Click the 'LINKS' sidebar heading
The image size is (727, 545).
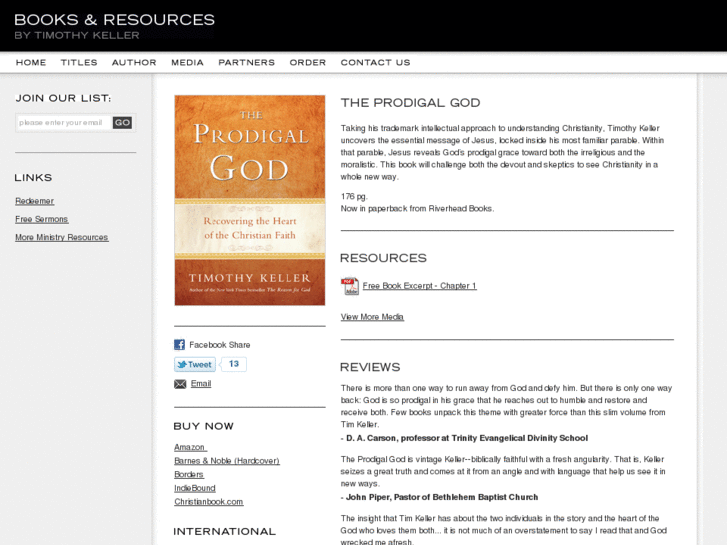[33, 178]
